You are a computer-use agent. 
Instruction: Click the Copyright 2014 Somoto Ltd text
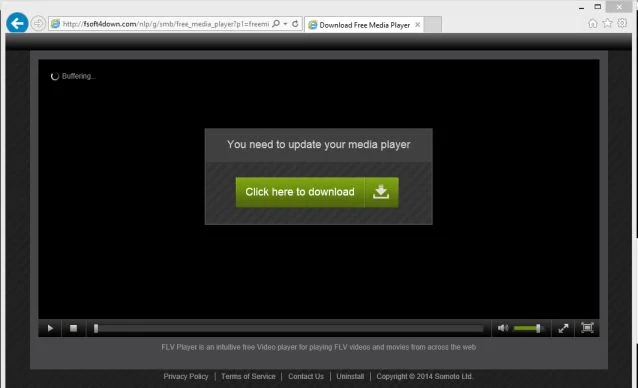click(x=424, y=377)
